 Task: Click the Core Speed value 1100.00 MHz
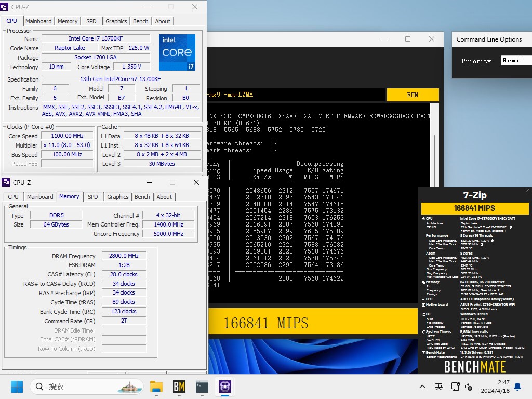tap(67, 136)
